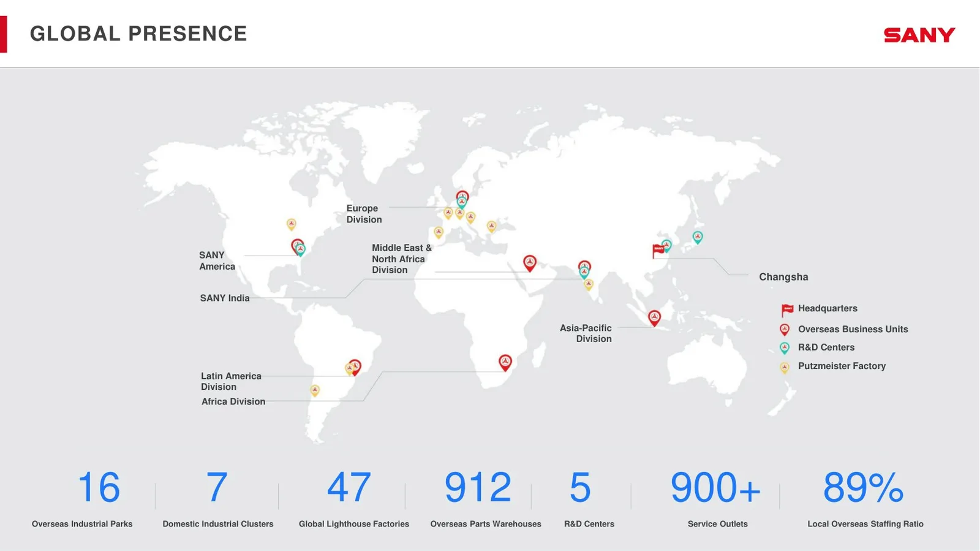Click the "GLOBAL PRESENCE" slide title
This screenshot has height=551, width=980.
coord(138,34)
